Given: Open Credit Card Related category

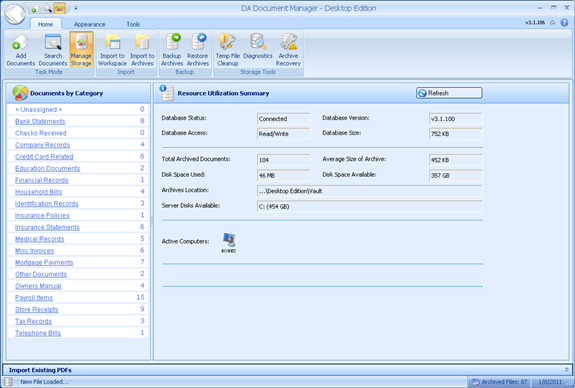Looking at the screenshot, I should (x=44, y=157).
